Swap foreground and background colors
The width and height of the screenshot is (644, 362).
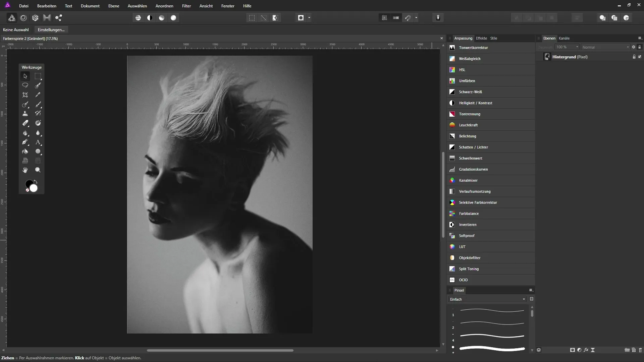36,181
